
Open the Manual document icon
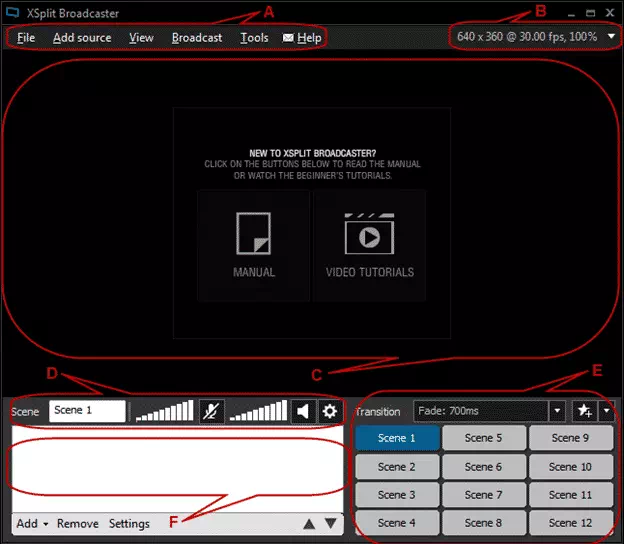click(254, 233)
